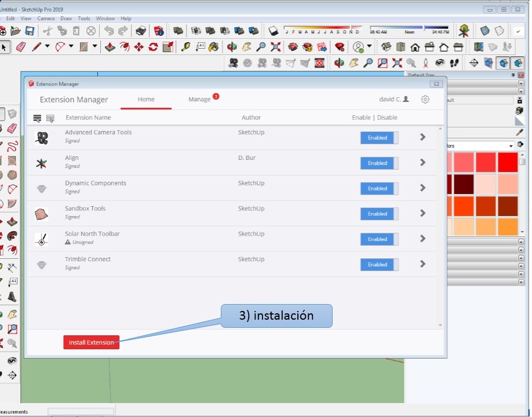Open the Tools menu
Viewport: 532px width, 417px height.
(x=84, y=19)
